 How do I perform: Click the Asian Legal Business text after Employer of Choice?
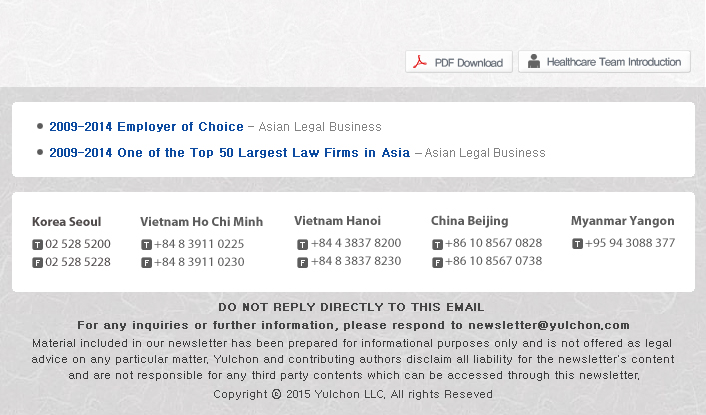(x=320, y=127)
